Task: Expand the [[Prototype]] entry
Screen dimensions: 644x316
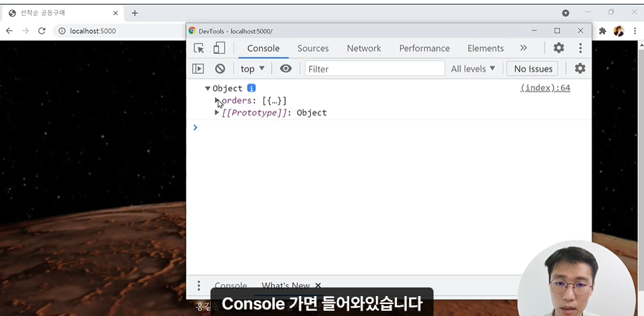Action: (x=217, y=112)
